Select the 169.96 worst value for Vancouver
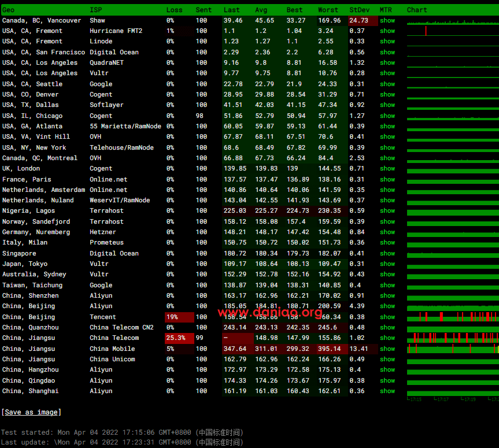Viewport: 499px width, 448px height. pos(332,20)
